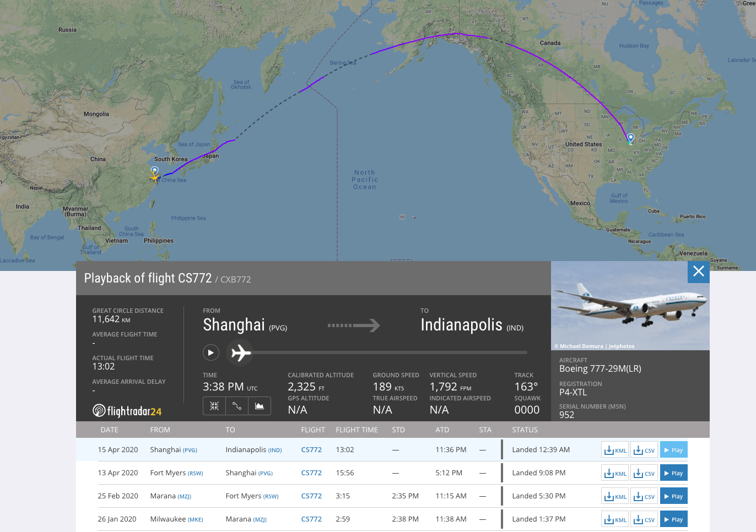Close the flight playback panel
Viewport: 756px width, 532px height.
point(699,272)
